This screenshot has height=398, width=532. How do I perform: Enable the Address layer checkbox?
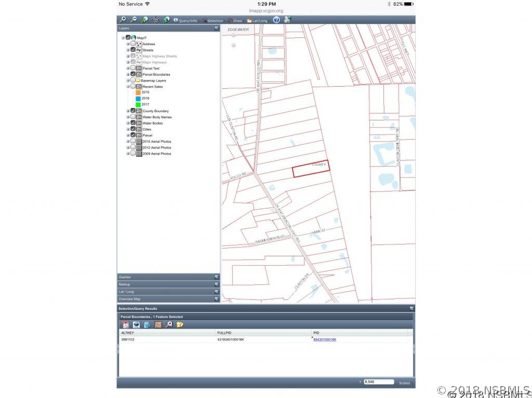[133, 44]
